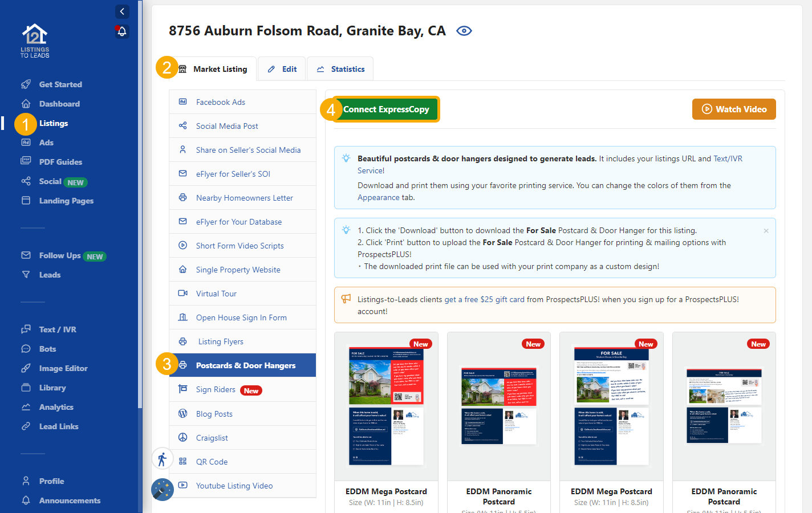Click the Single Property Website home icon
Image resolution: width=812 pixels, height=513 pixels.
point(182,270)
